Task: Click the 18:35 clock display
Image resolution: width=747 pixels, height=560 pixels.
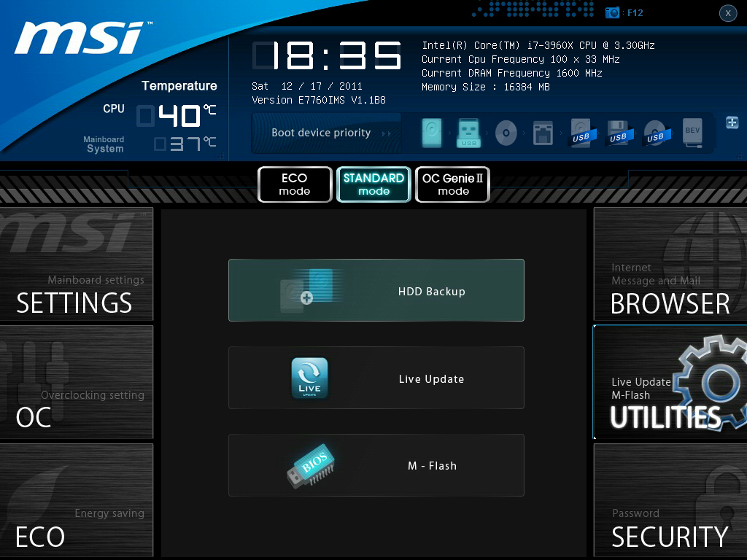Action: pos(327,55)
